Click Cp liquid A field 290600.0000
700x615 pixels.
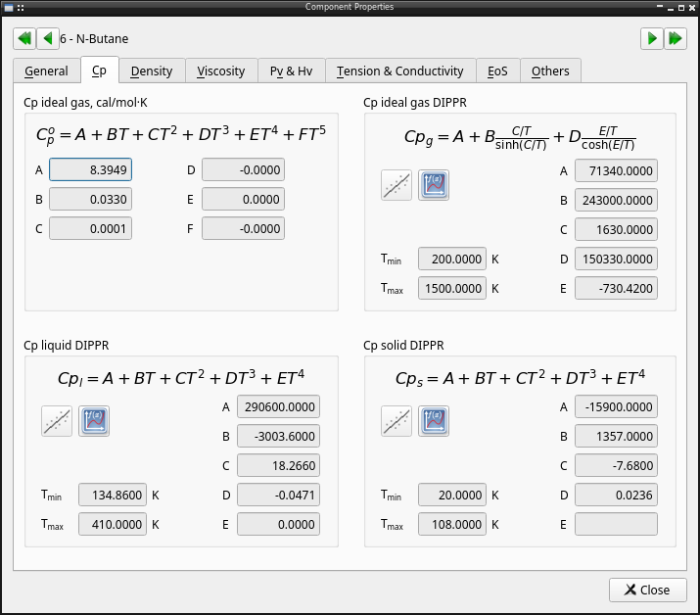[x=279, y=406]
